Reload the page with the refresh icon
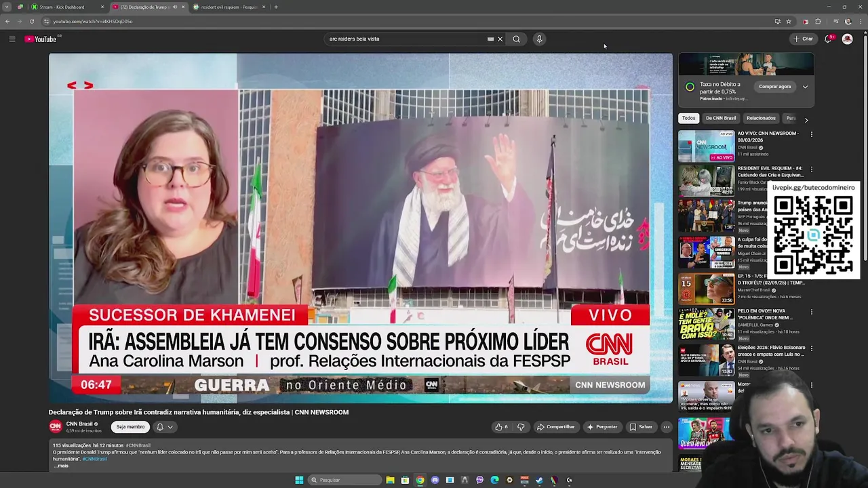The height and width of the screenshot is (488, 868). [x=31, y=22]
